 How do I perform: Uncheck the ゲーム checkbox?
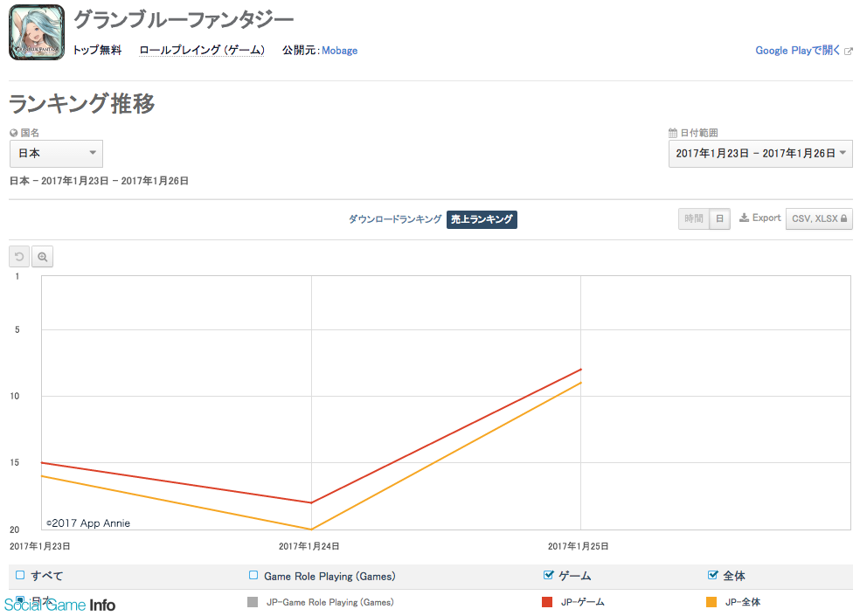tap(548, 575)
